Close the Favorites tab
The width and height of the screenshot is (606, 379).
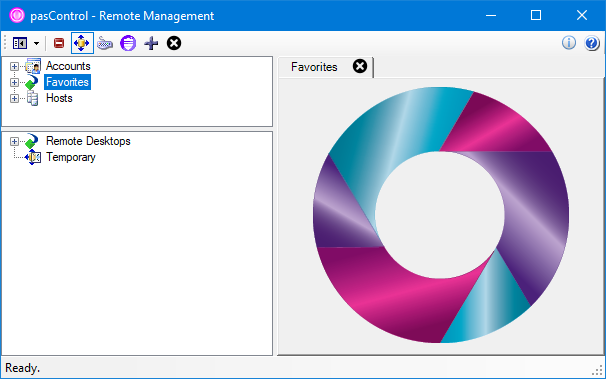[x=360, y=66]
